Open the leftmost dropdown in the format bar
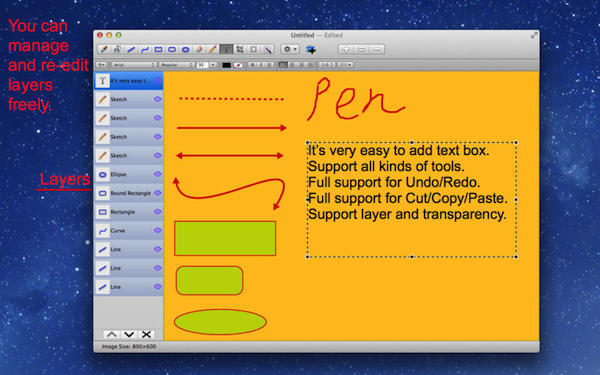600x375 pixels. [101, 65]
